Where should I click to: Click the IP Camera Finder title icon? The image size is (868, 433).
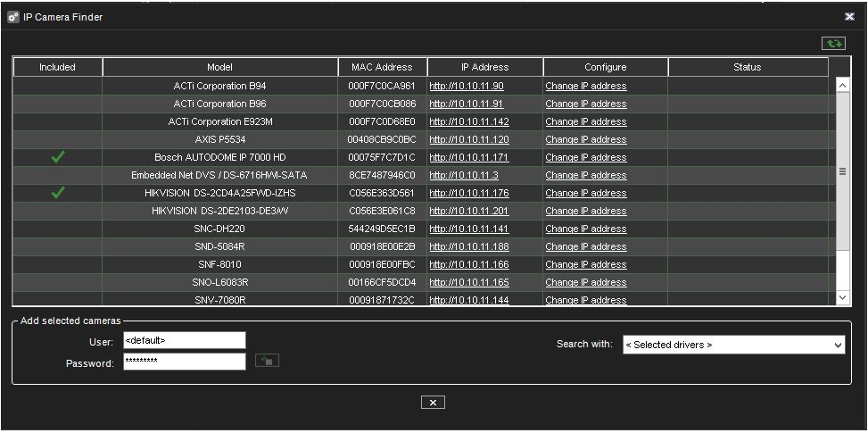tap(13, 17)
